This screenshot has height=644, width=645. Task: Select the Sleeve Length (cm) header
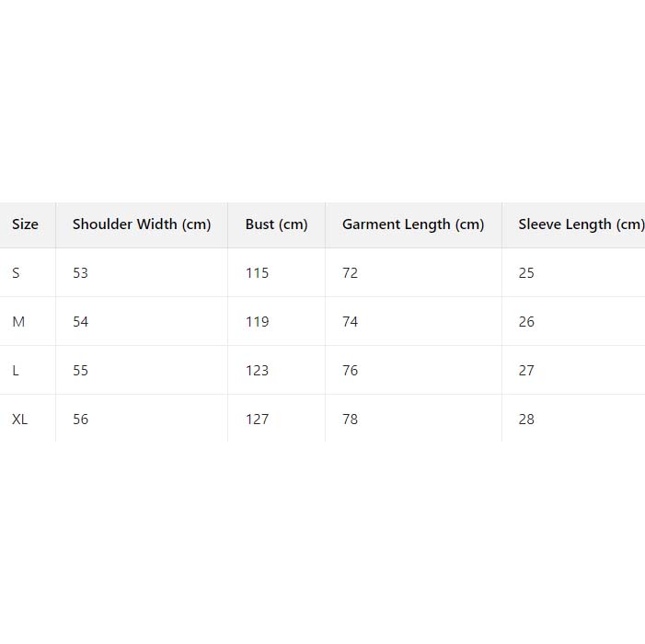pyautogui.click(x=580, y=224)
